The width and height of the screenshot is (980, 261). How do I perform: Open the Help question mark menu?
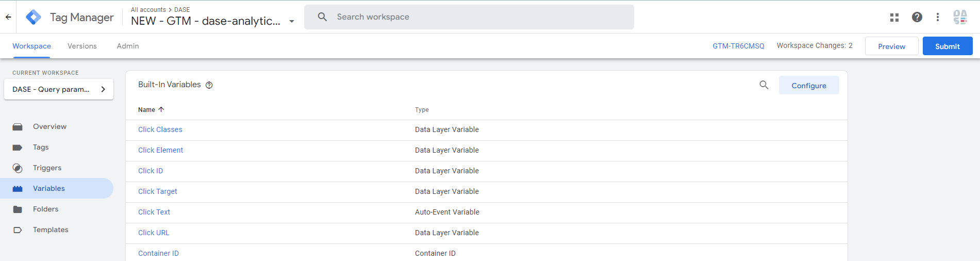[917, 17]
